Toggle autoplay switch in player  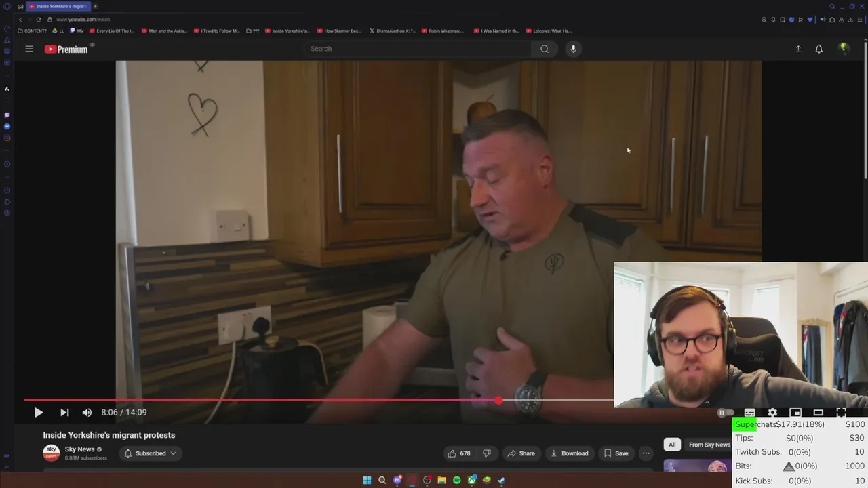click(726, 412)
